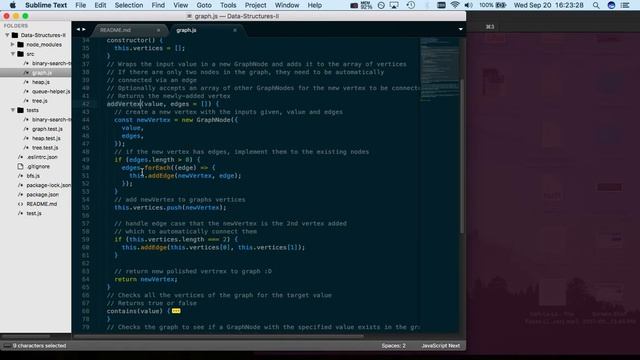Expand the folded contains(value) code marker
This screenshot has width=640, height=360.
[176, 311]
